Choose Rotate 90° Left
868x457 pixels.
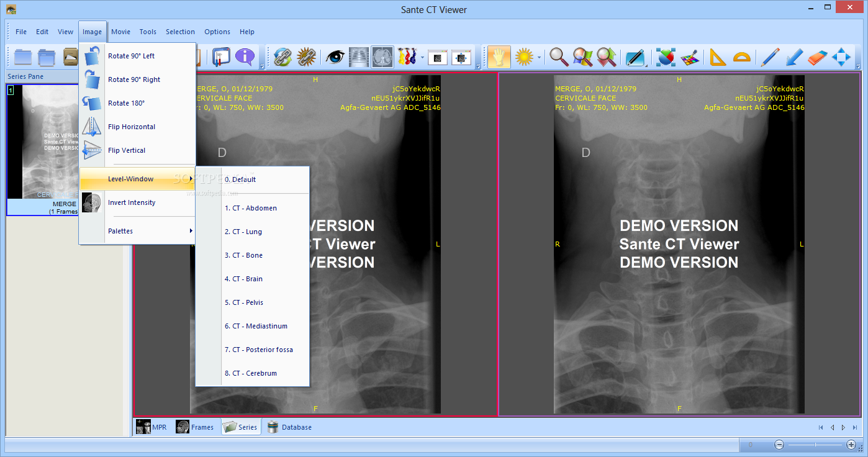pyautogui.click(x=137, y=56)
